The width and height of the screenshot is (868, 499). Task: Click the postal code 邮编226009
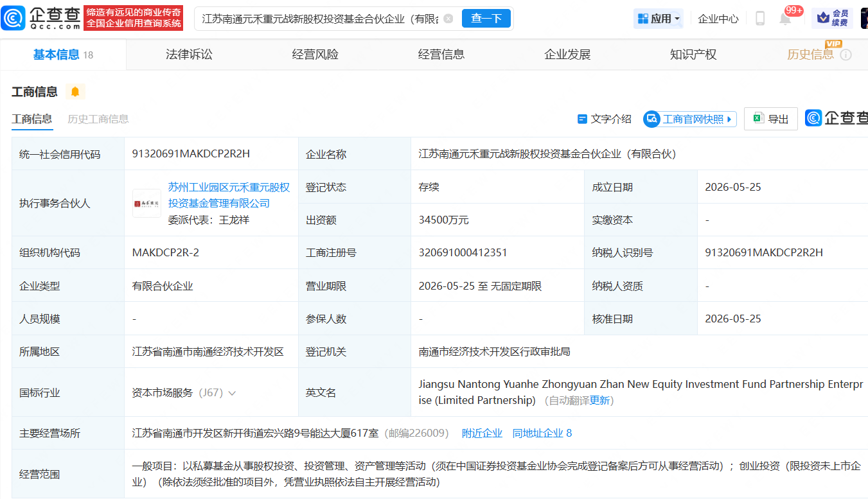[416, 433]
